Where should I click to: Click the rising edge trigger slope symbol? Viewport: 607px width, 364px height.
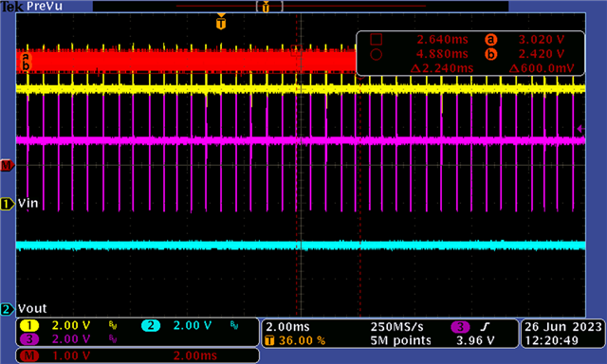pyautogui.click(x=485, y=327)
